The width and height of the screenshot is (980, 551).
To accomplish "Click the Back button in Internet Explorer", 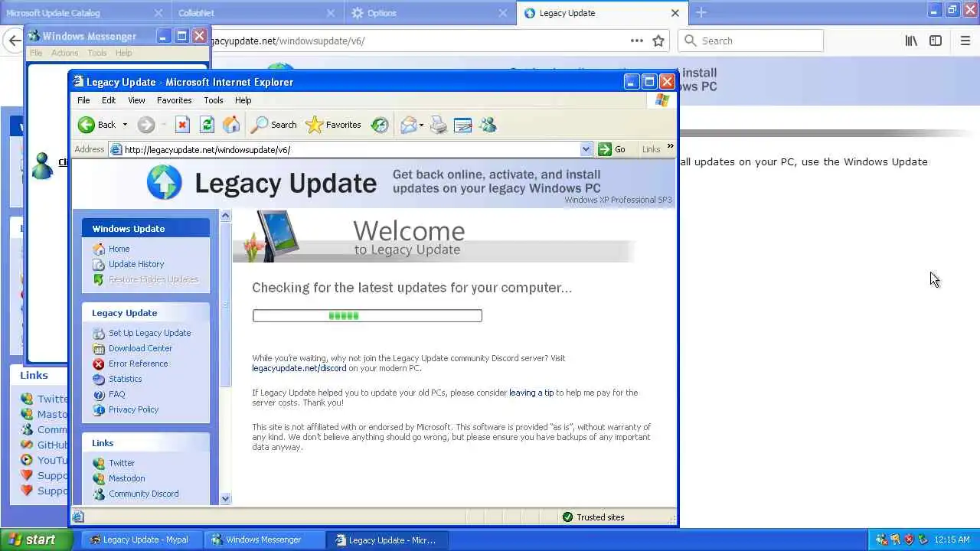I will coord(97,125).
